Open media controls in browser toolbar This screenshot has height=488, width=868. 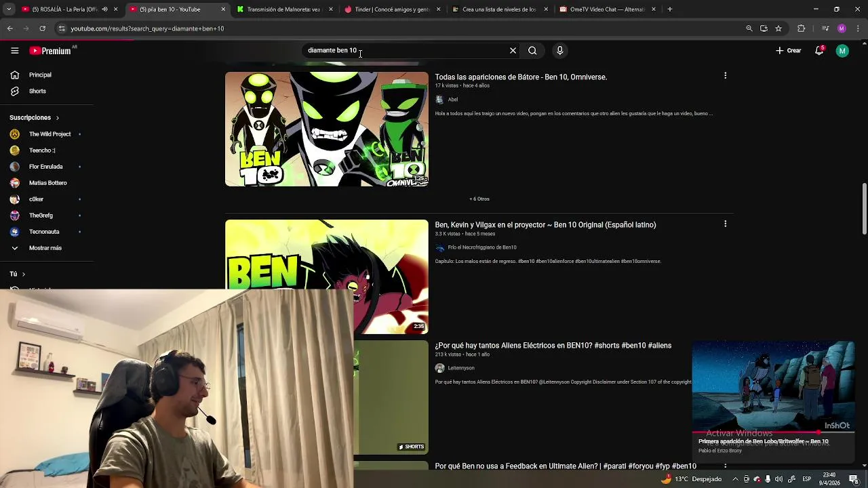(825, 28)
